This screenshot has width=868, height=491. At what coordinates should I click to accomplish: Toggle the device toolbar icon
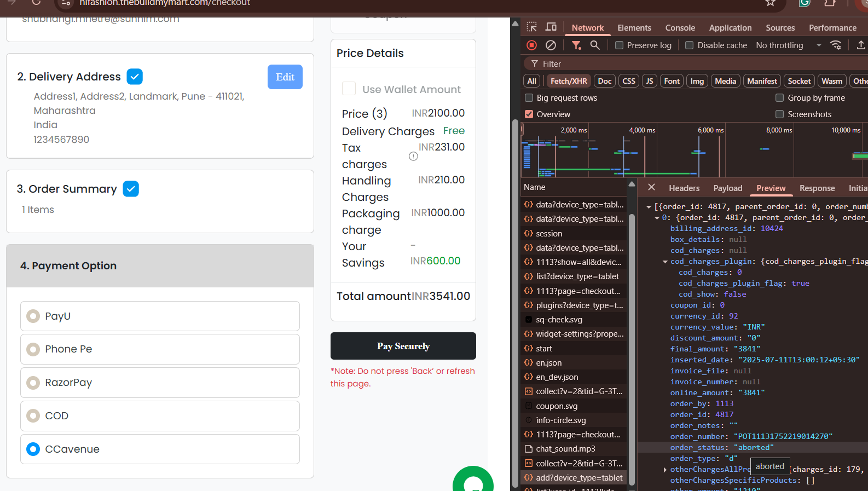551,27
